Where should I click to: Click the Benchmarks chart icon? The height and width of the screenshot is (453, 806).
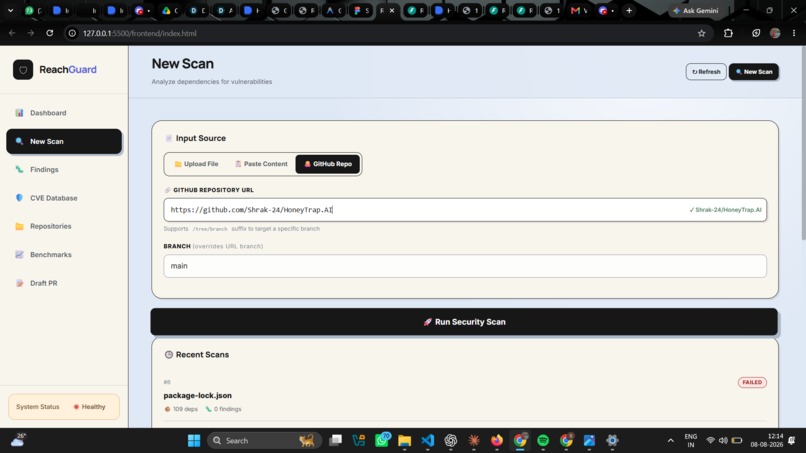[x=19, y=255]
